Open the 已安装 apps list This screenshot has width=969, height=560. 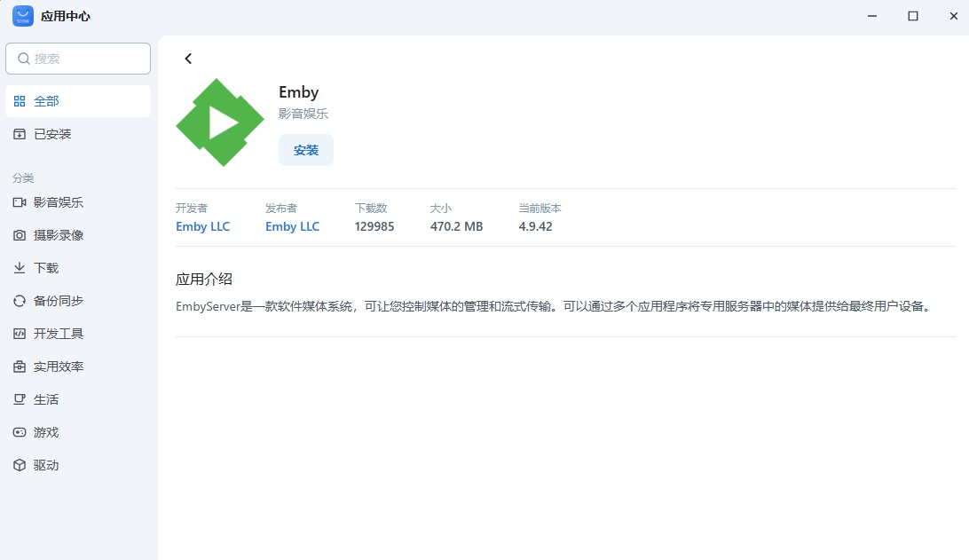(x=78, y=134)
